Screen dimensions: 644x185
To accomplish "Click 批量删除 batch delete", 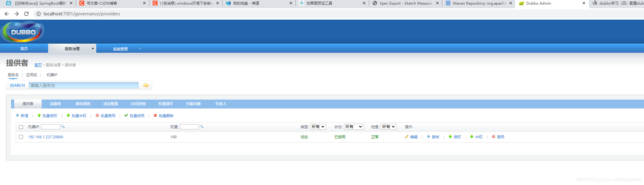I will [163, 116].
